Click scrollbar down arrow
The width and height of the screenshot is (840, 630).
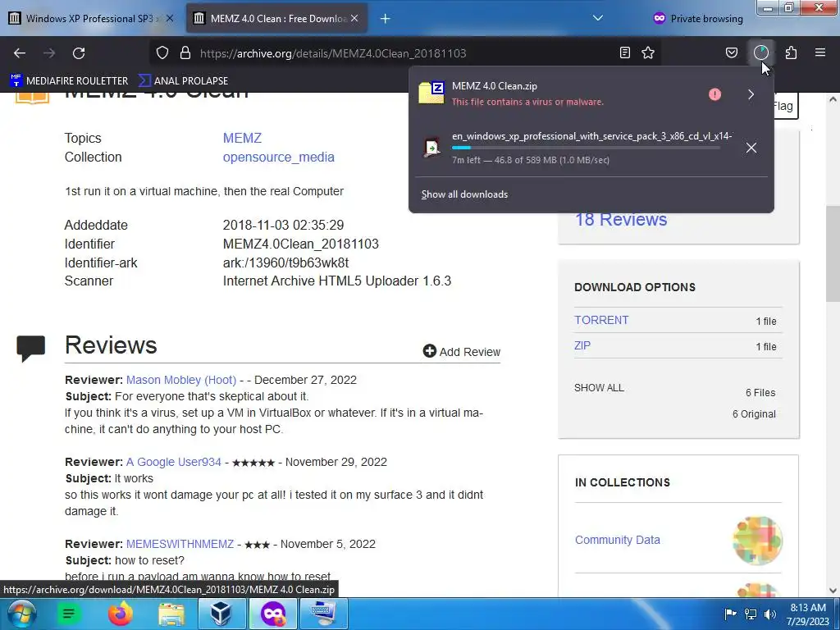[833, 591]
